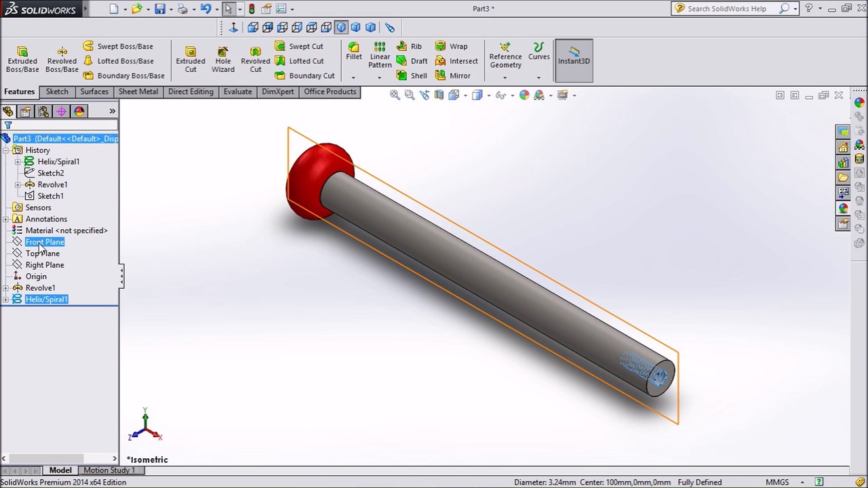Choose Lofted Boss/Base feature
The height and width of the screenshot is (488, 868).
pos(118,61)
